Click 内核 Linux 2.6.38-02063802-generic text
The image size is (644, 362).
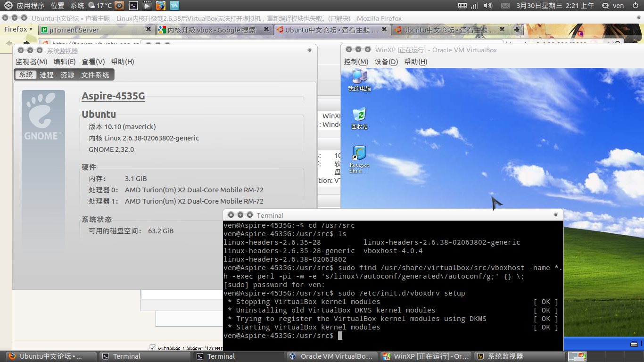click(144, 138)
